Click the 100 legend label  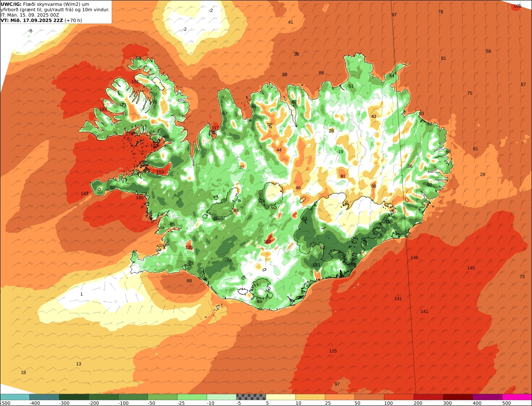388,403
